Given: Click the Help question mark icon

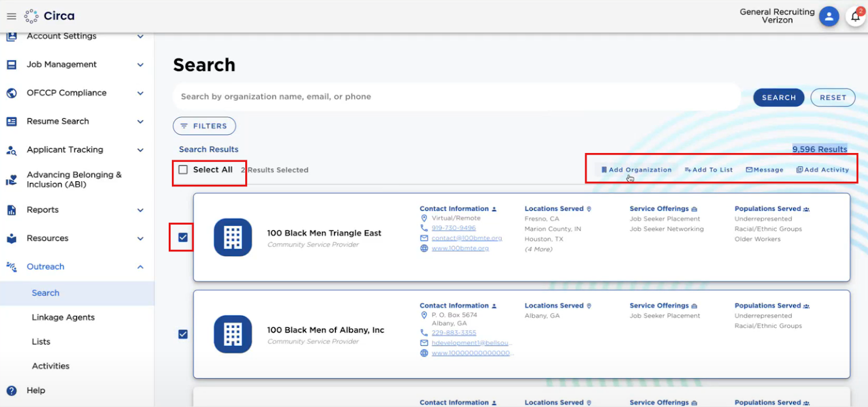Looking at the screenshot, I should pos(11,390).
